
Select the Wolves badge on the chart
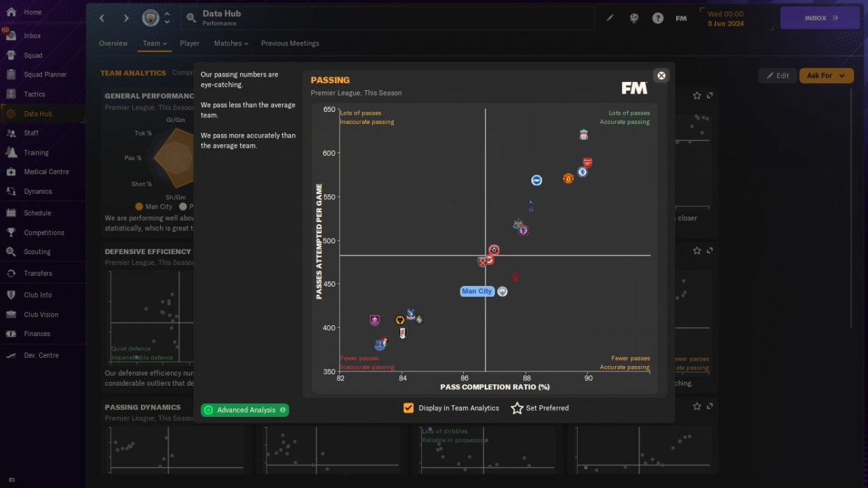(400, 320)
